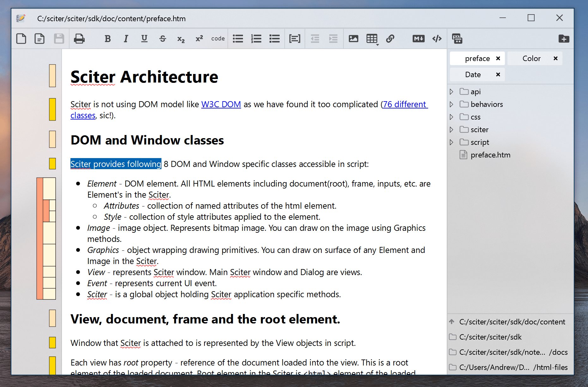
Task: Follow the 76 different classes link
Action: point(405,104)
